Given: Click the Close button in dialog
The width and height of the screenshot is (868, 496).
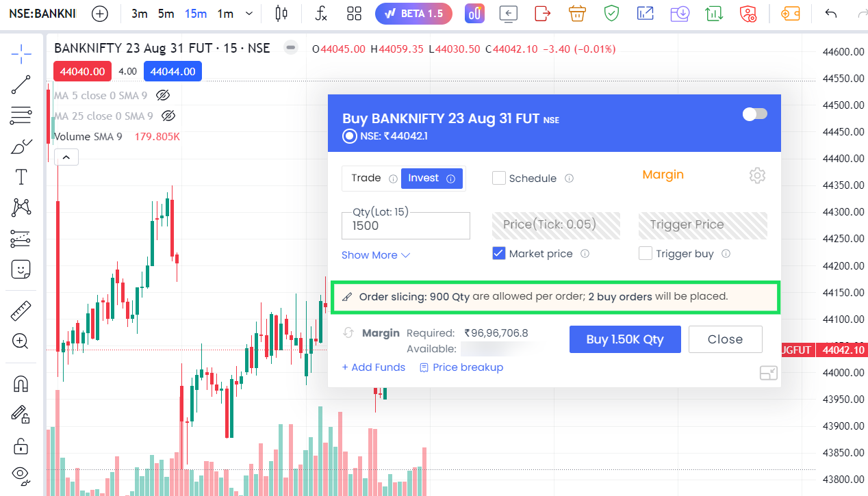Looking at the screenshot, I should [725, 339].
